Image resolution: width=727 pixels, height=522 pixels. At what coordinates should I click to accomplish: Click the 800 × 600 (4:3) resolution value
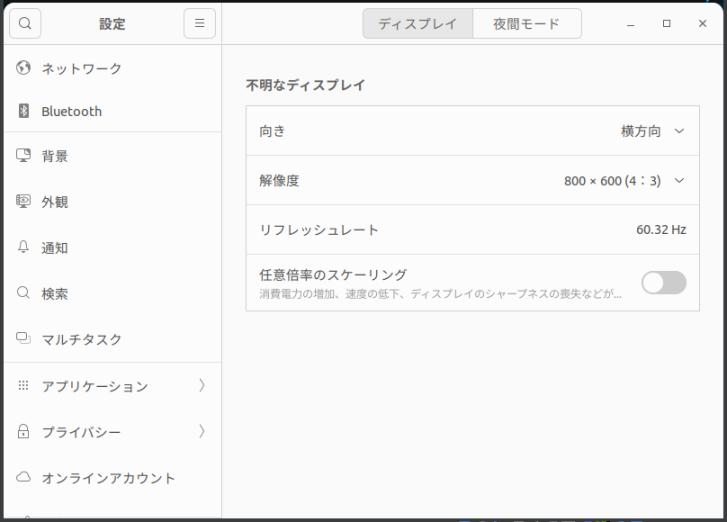click(x=612, y=180)
